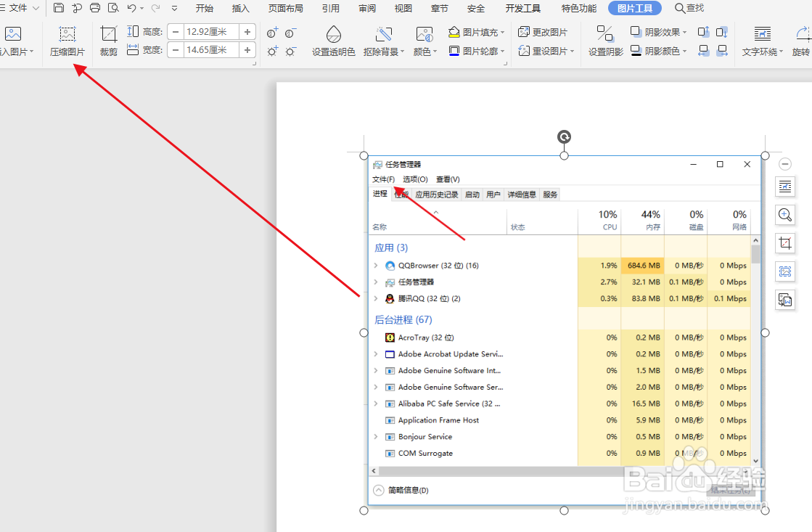Switch to the 开始 tab
Viewport: 812px width, 532px height.
pyautogui.click(x=205, y=8)
